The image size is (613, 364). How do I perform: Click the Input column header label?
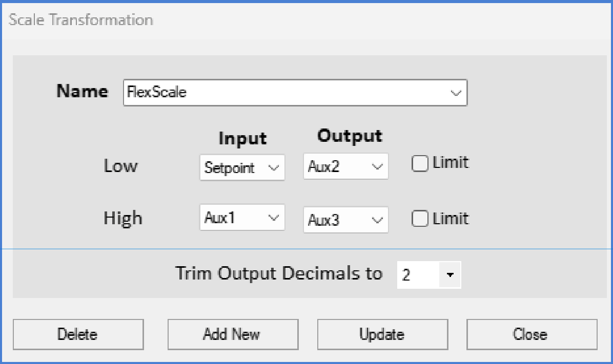tap(242, 138)
